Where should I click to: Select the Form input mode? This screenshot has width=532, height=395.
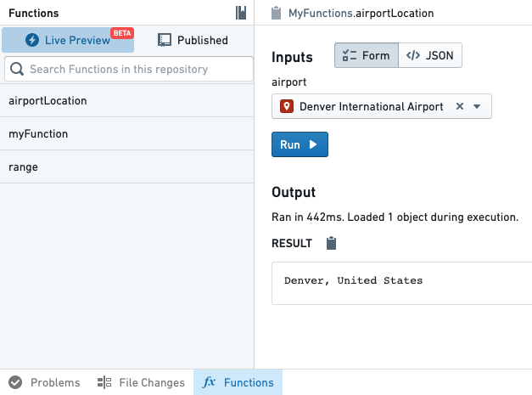(x=367, y=55)
